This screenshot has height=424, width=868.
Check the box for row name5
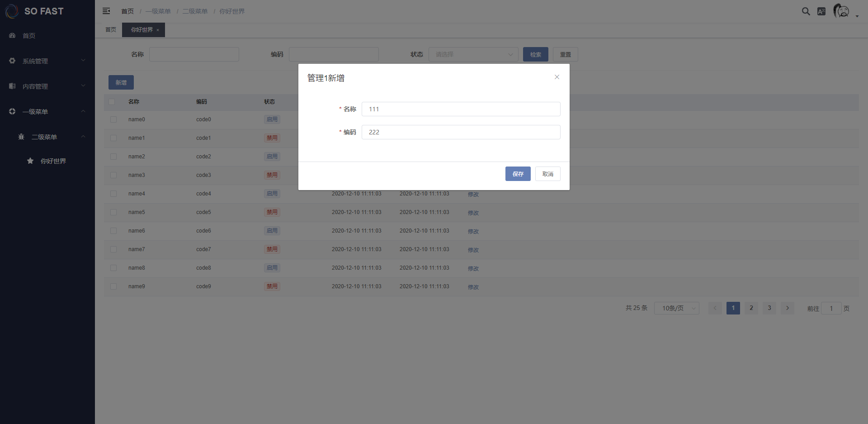coord(113,212)
